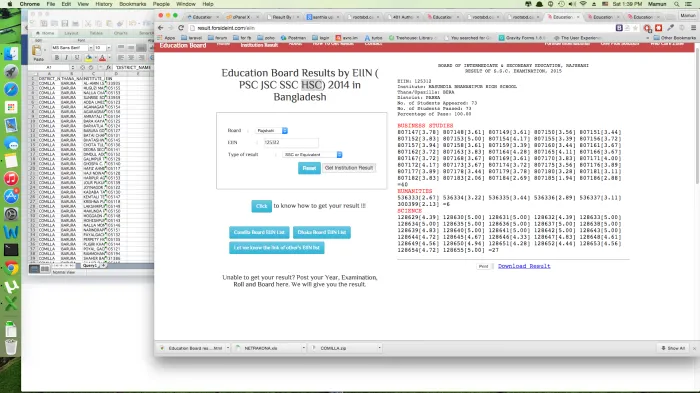
Task: Click the Get Institution Result button
Action: (x=349, y=168)
